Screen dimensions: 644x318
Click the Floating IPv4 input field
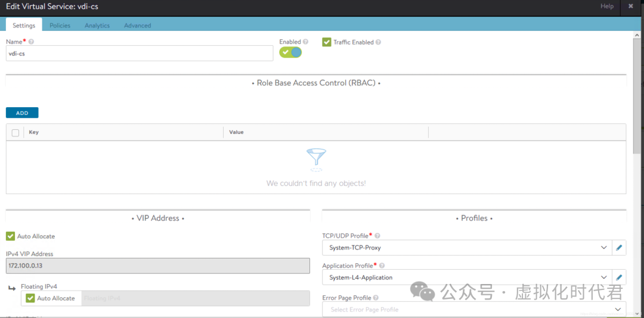point(194,298)
